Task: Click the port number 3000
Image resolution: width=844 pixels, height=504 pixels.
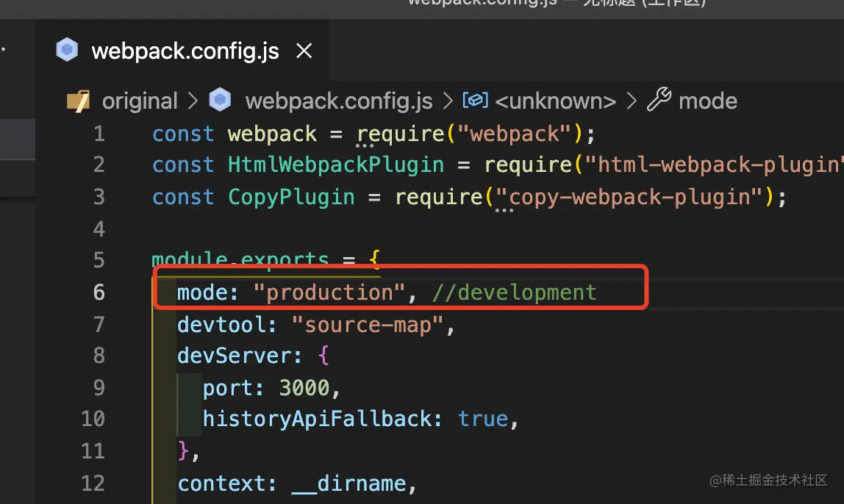Action: 304,387
